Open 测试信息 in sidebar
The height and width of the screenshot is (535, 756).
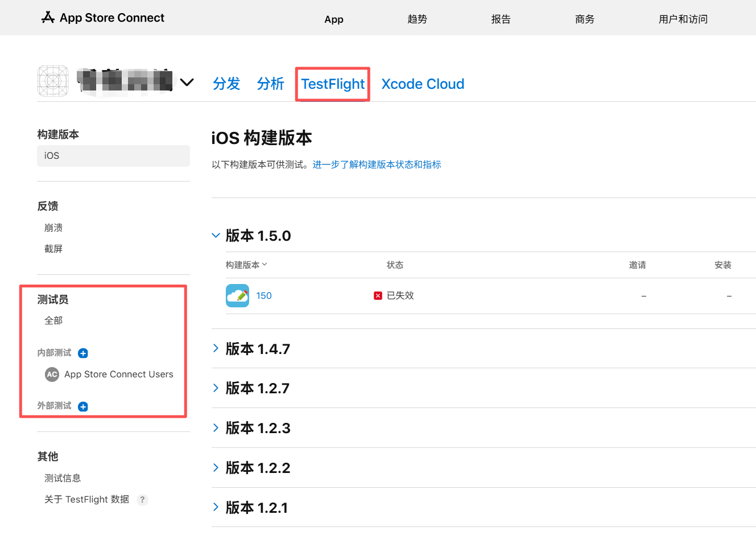pyautogui.click(x=63, y=478)
